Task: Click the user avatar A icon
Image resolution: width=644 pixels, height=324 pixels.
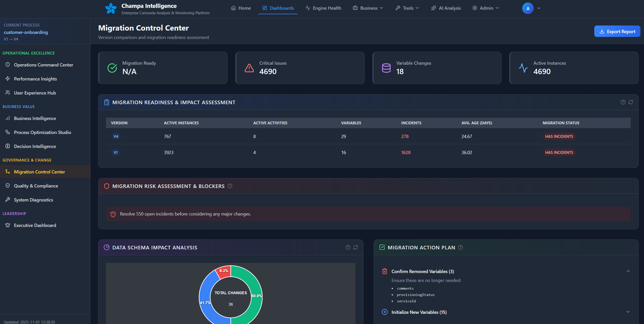Action: click(x=528, y=8)
